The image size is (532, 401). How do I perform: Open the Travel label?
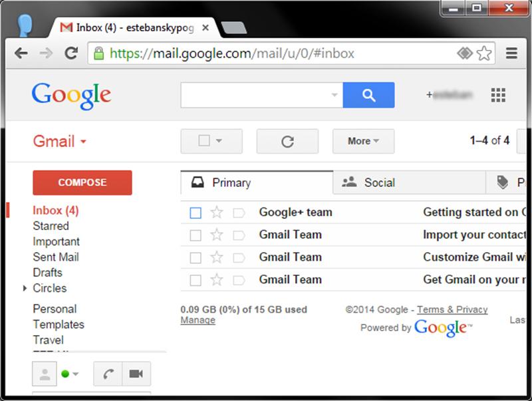[49, 340]
